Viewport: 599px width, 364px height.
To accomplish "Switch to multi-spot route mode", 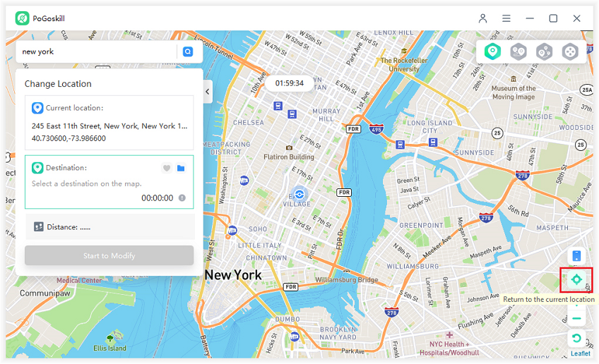I will pyautogui.click(x=544, y=51).
